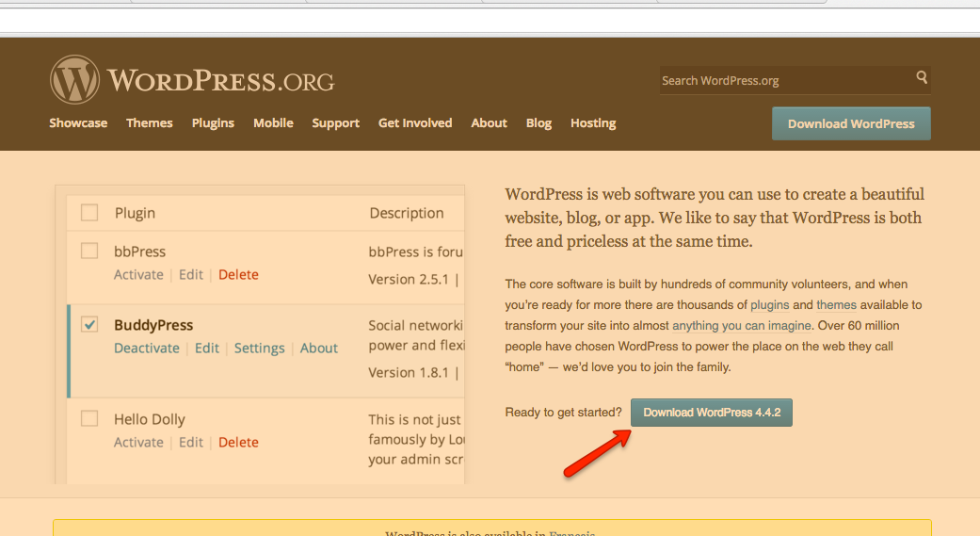This screenshot has height=536, width=980.
Task: Click the Download WordPress header button
Action: pos(851,123)
